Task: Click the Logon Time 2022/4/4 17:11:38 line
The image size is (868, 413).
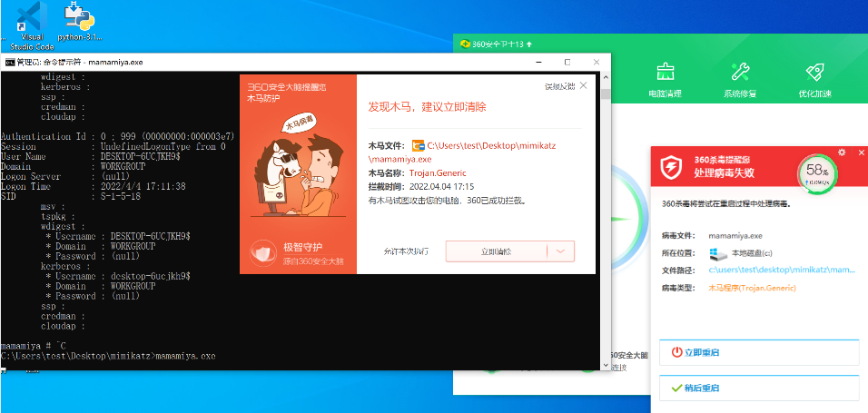Action: tap(93, 187)
